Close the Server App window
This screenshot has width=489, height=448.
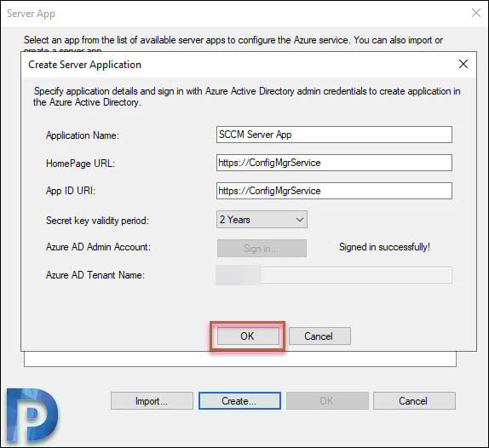click(x=476, y=13)
